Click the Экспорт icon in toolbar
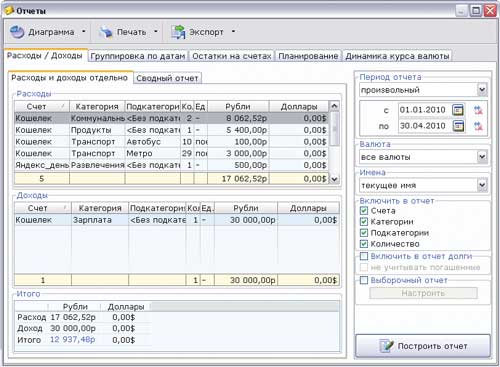This screenshot has width=500, height=367. [x=178, y=32]
